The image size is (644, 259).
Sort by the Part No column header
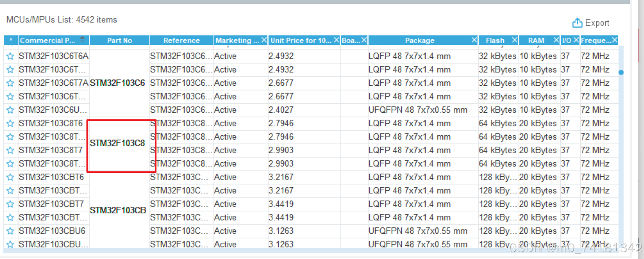tap(120, 41)
